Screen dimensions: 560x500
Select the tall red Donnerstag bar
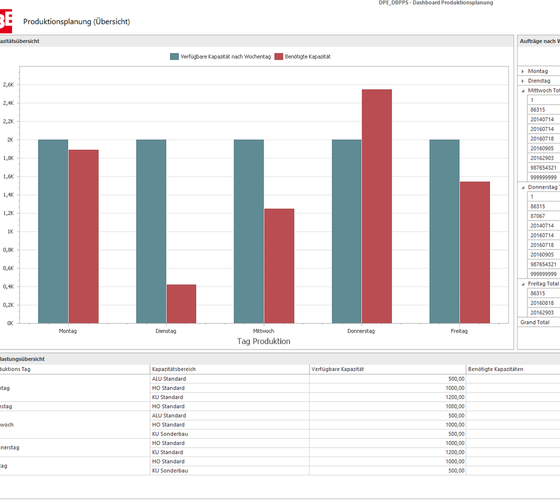377,206
